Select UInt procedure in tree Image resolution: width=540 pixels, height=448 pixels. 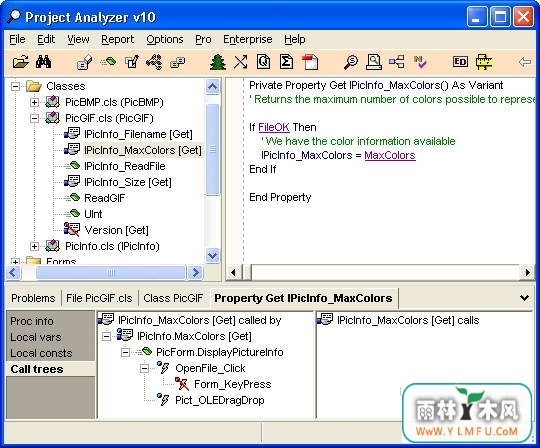click(x=93, y=214)
